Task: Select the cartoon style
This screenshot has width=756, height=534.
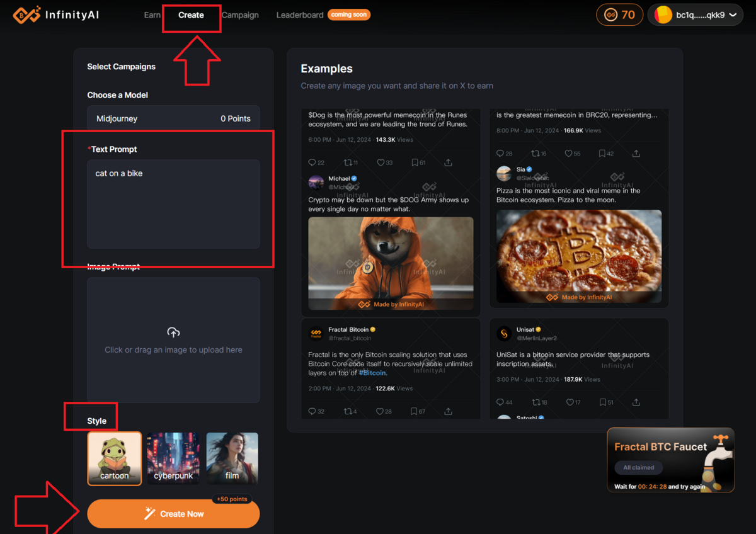Action: tap(115, 458)
